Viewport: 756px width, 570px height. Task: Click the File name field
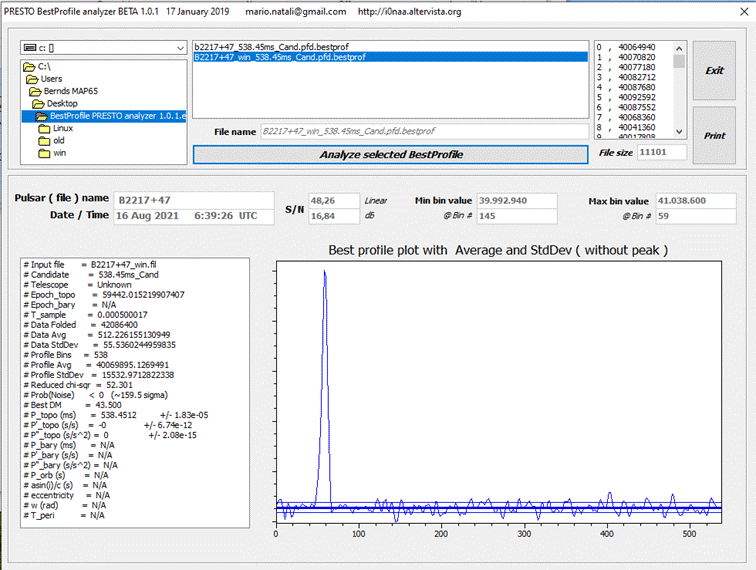424,131
